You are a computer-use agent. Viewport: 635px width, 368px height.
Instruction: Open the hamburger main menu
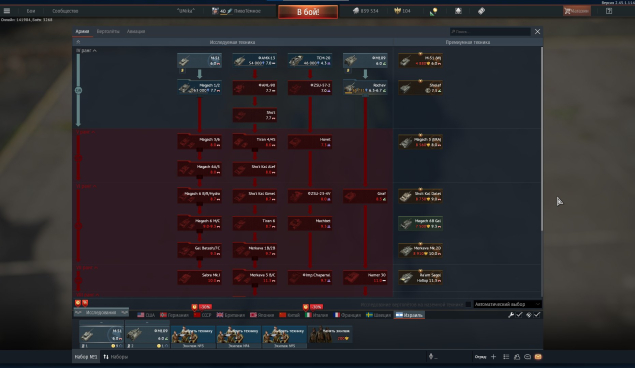point(7,11)
